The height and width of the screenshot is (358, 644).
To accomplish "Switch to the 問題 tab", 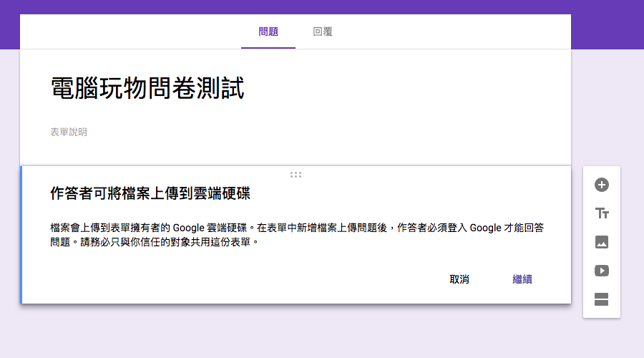I will pos(268,32).
